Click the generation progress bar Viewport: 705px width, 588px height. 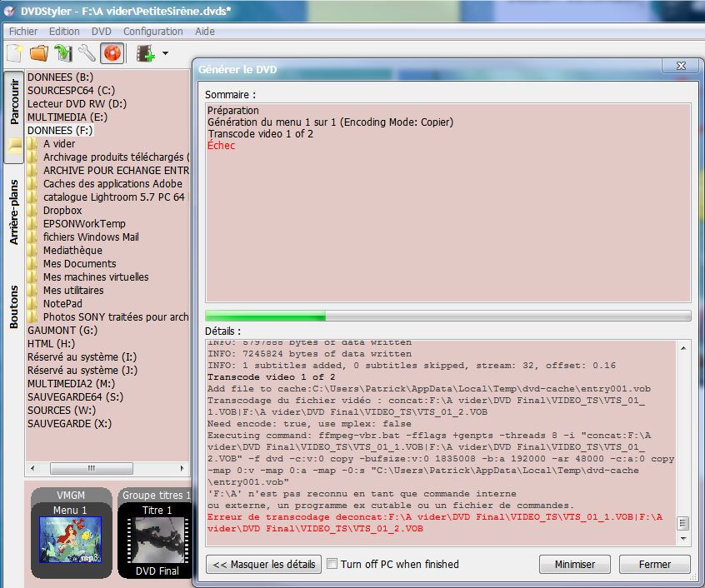click(447, 316)
